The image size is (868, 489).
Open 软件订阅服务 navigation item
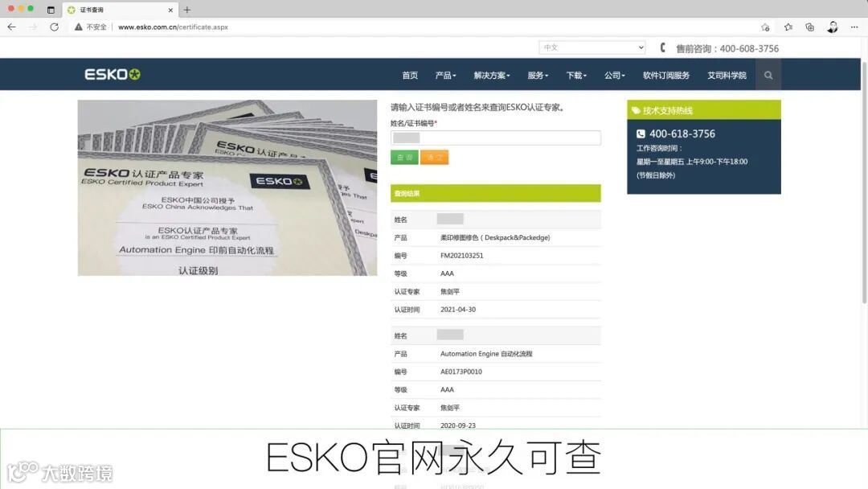pos(666,76)
